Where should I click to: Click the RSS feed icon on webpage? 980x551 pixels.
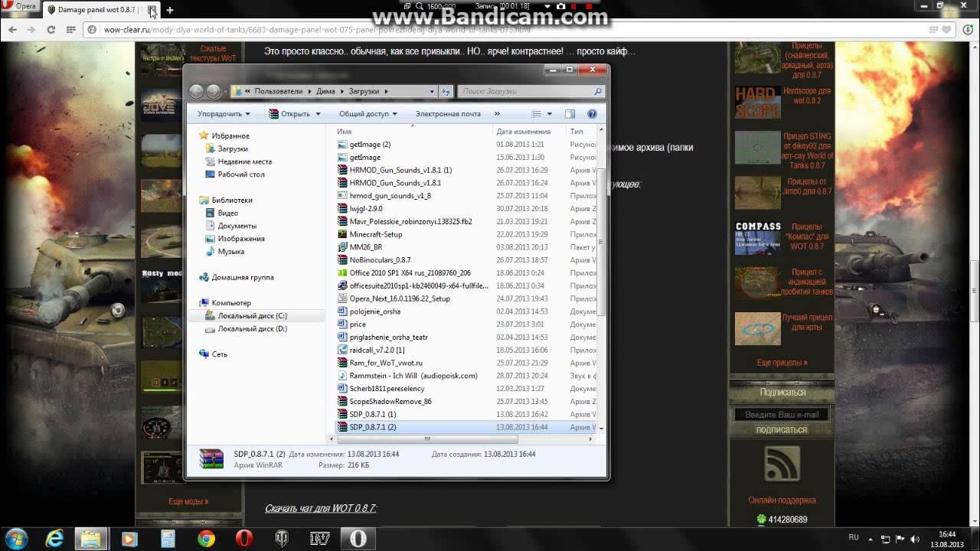781,465
